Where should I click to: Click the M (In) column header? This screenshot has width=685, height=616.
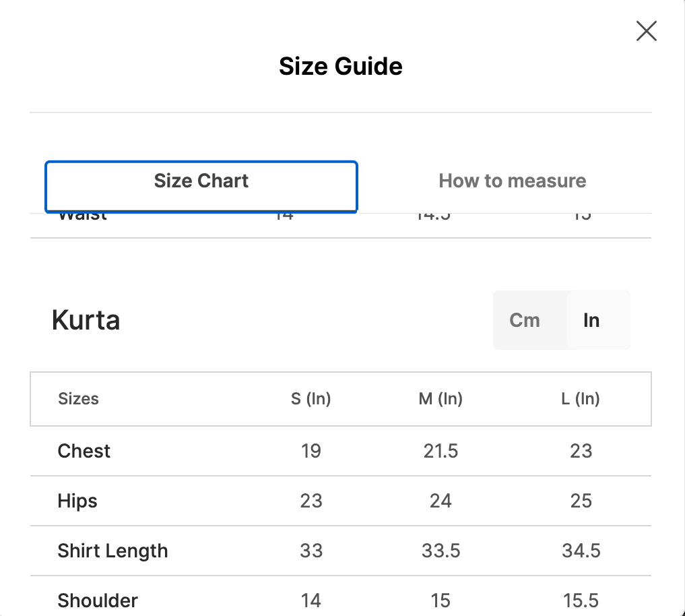(x=441, y=399)
